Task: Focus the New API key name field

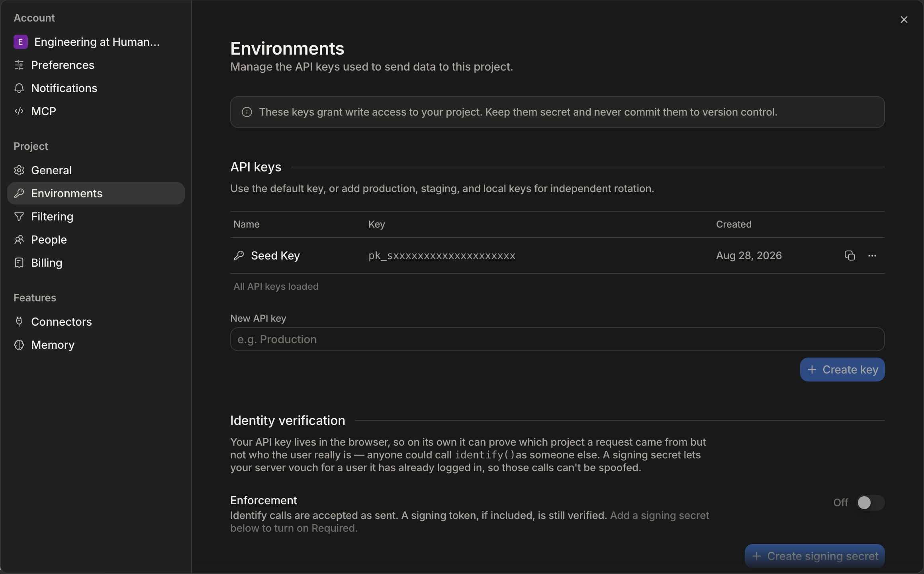Action: [x=558, y=339]
